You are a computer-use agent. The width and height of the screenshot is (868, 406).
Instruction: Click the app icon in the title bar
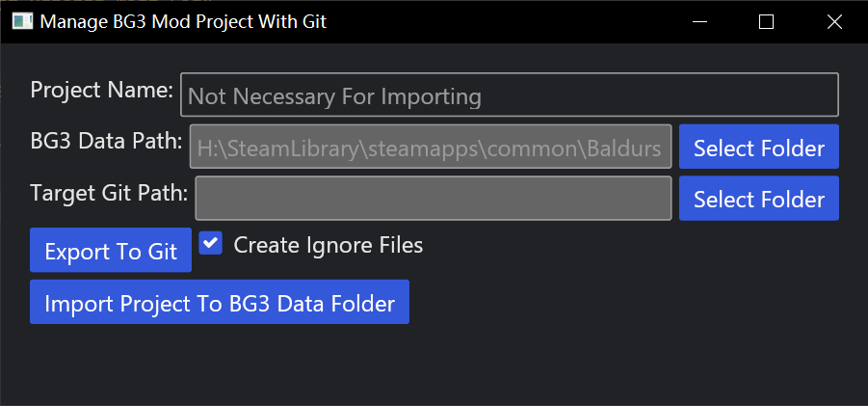tap(21, 21)
